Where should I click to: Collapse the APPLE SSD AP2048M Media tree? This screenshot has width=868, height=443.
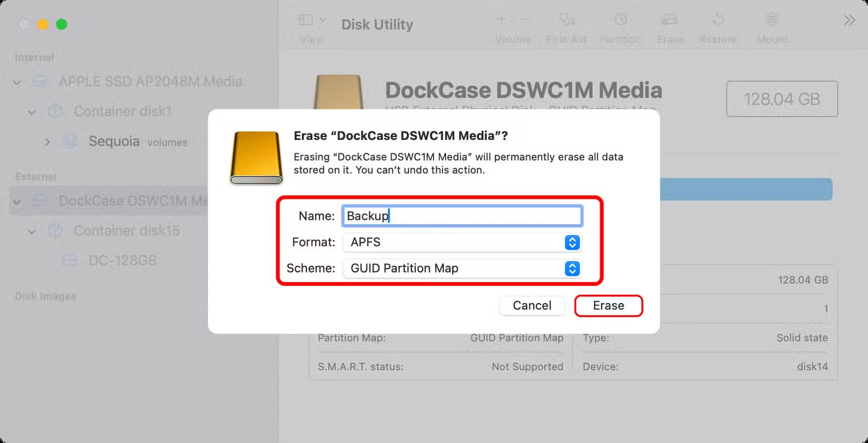17,82
